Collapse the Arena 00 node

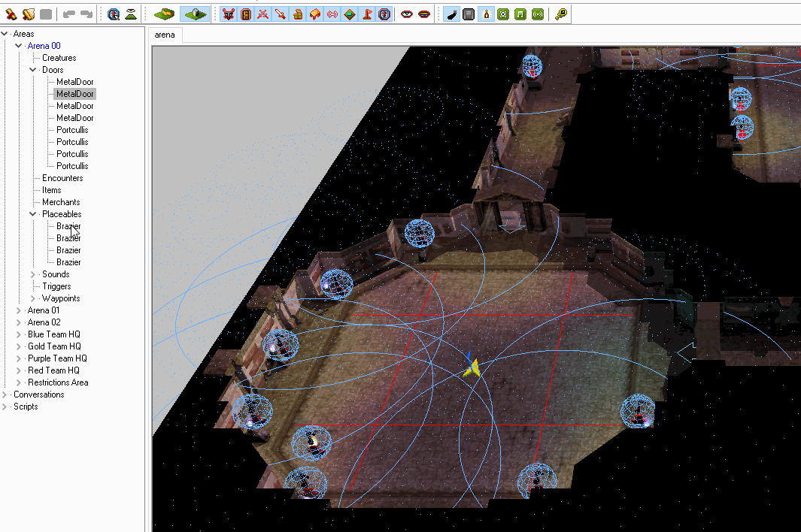click(x=19, y=46)
